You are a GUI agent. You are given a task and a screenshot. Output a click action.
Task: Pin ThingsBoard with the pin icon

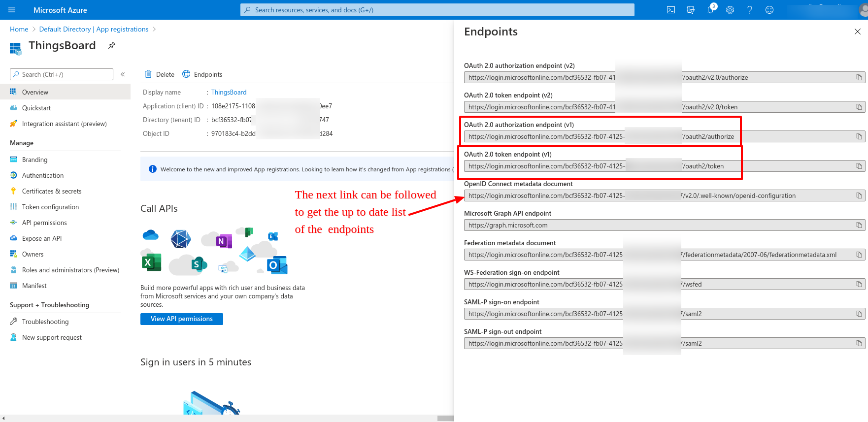(112, 45)
